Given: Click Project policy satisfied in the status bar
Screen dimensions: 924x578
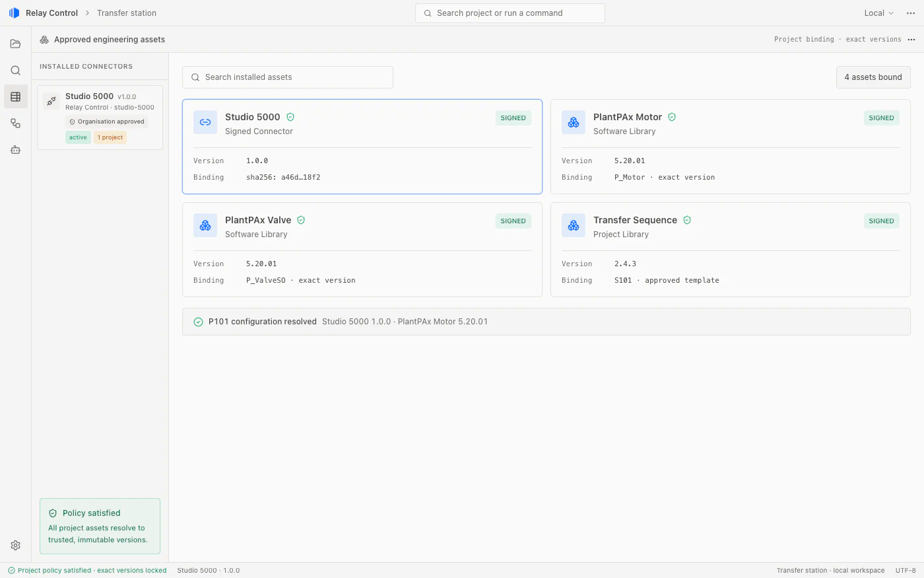Looking at the screenshot, I should coord(92,571).
